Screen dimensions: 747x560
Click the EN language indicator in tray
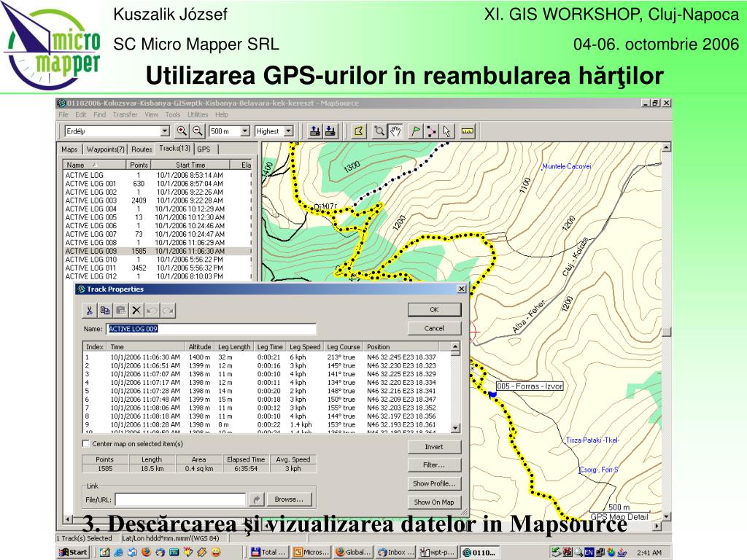[x=589, y=553]
